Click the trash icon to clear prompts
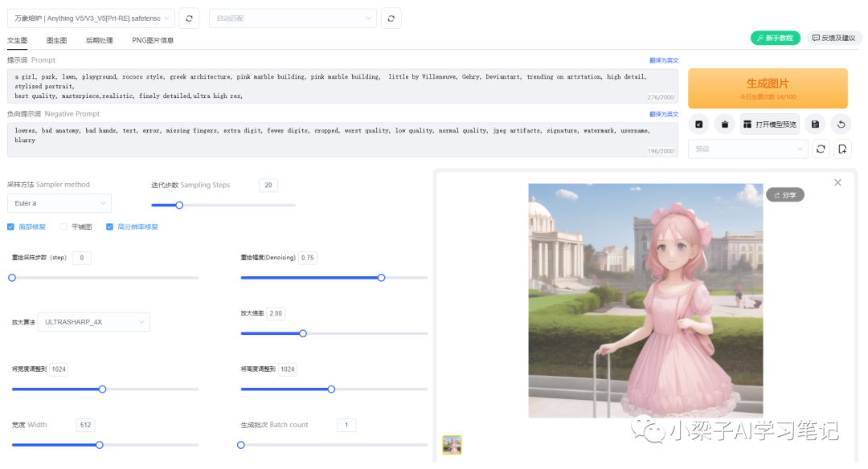The width and height of the screenshot is (868, 469). click(x=725, y=124)
